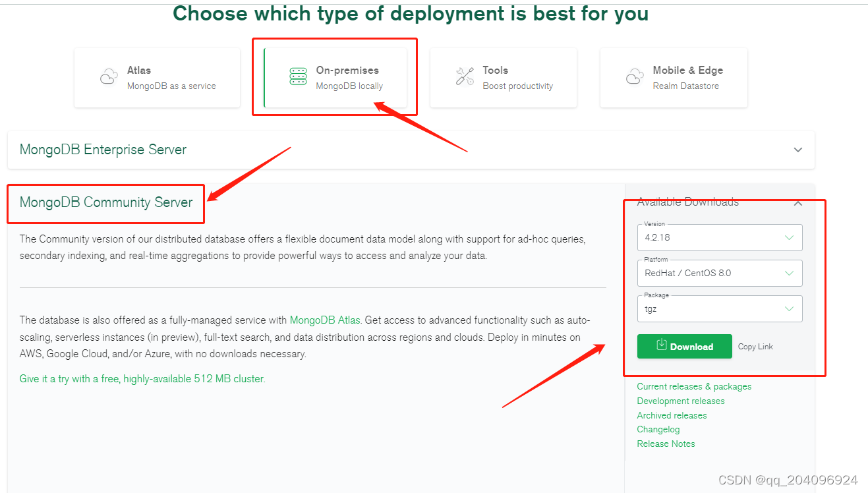Click the download arrow icon in Download button

pos(662,345)
